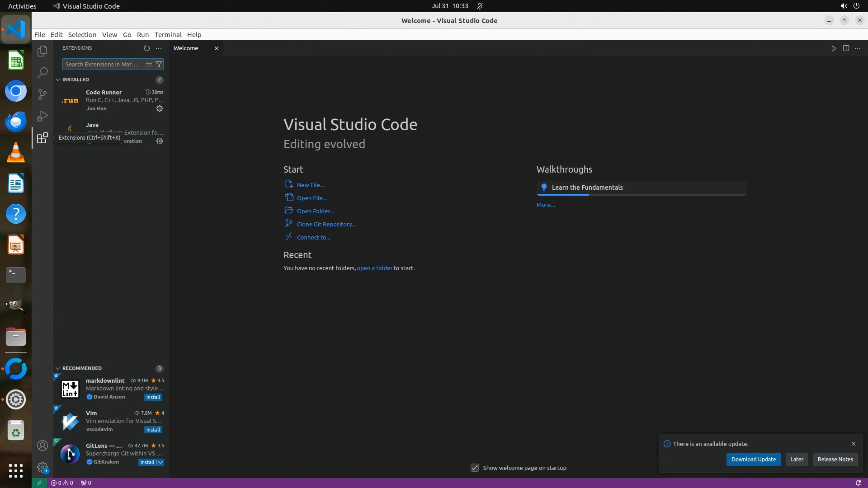This screenshot has width=868, height=488.
Task: Select the Welcome tab
Action: click(x=186, y=48)
